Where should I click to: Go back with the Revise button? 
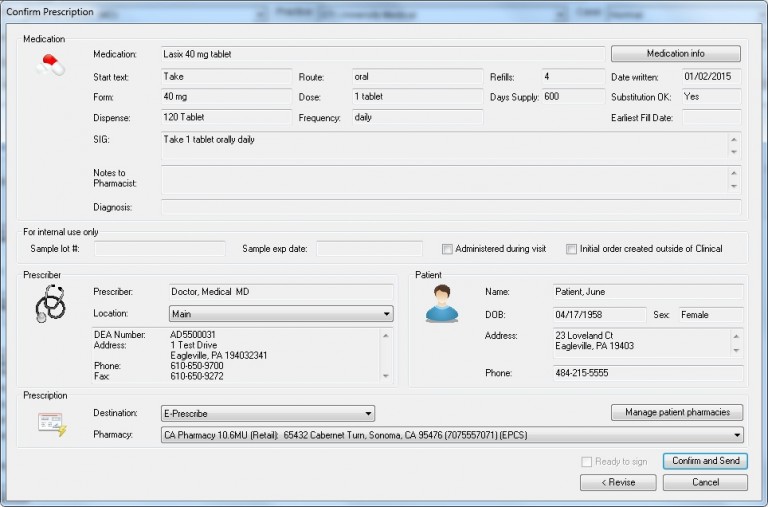coord(616,482)
